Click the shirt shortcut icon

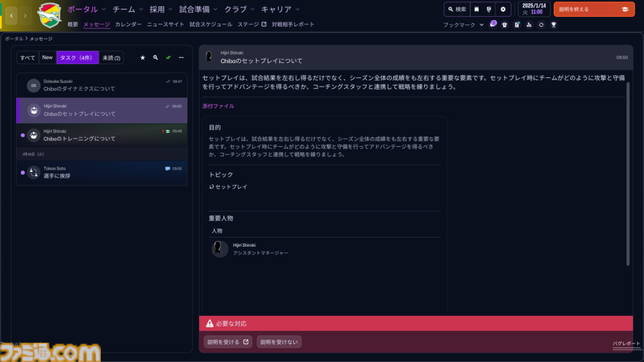tap(505, 25)
